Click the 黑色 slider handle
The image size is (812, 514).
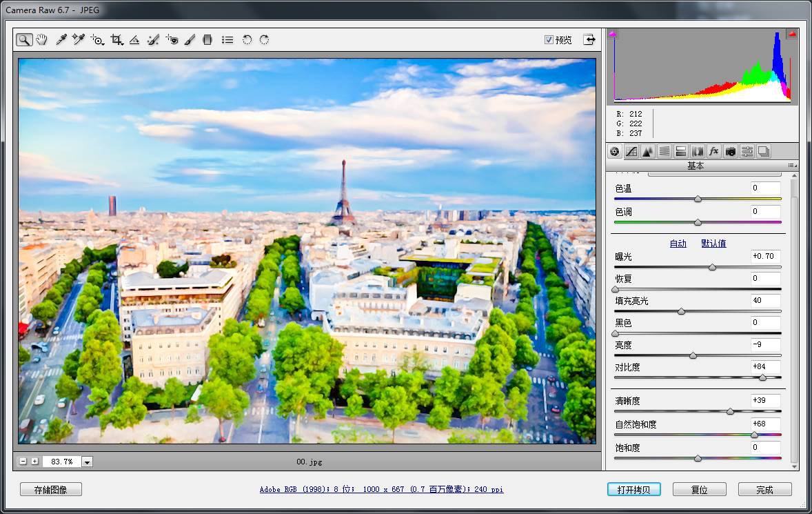616,334
